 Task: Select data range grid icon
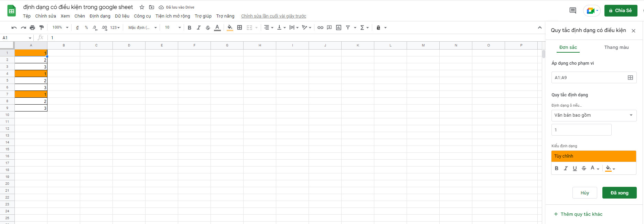pyautogui.click(x=630, y=78)
